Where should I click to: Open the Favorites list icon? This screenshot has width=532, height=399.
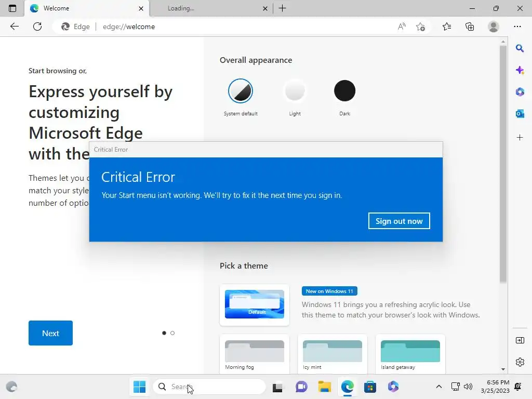(447, 26)
